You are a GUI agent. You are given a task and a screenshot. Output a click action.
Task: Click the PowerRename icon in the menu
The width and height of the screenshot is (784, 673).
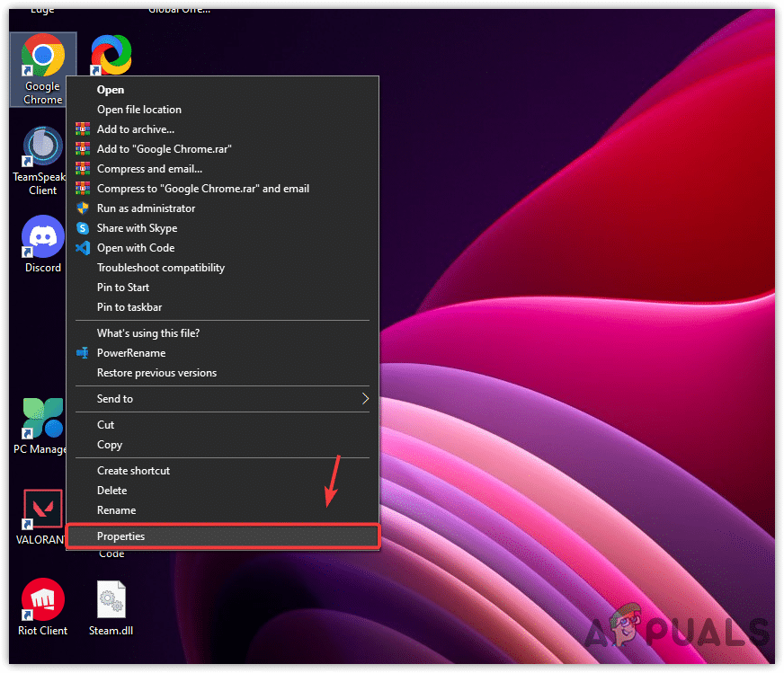coord(83,353)
